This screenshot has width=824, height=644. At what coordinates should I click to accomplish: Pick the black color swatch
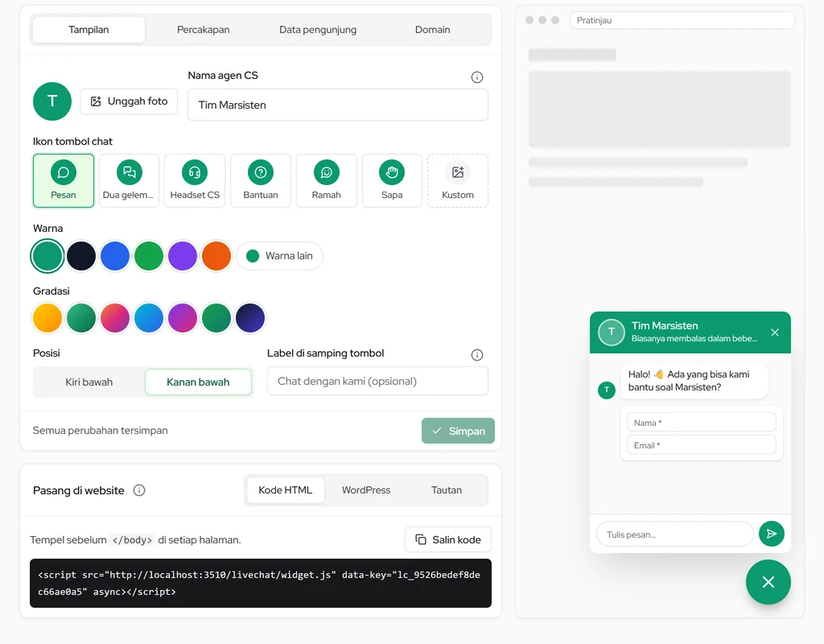coord(81,256)
